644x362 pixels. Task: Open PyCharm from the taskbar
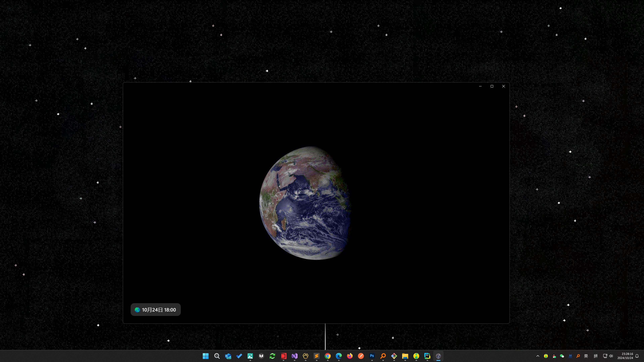[x=427, y=356]
